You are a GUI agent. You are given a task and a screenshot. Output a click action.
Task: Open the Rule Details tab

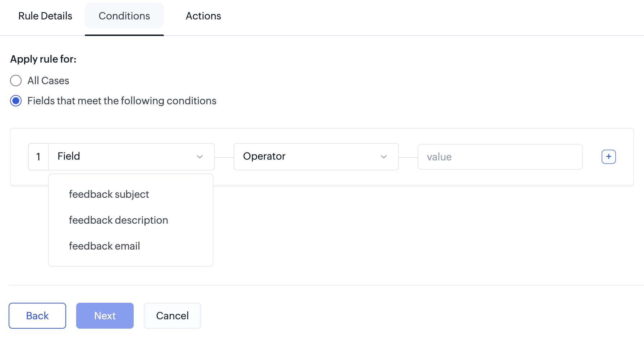point(45,16)
